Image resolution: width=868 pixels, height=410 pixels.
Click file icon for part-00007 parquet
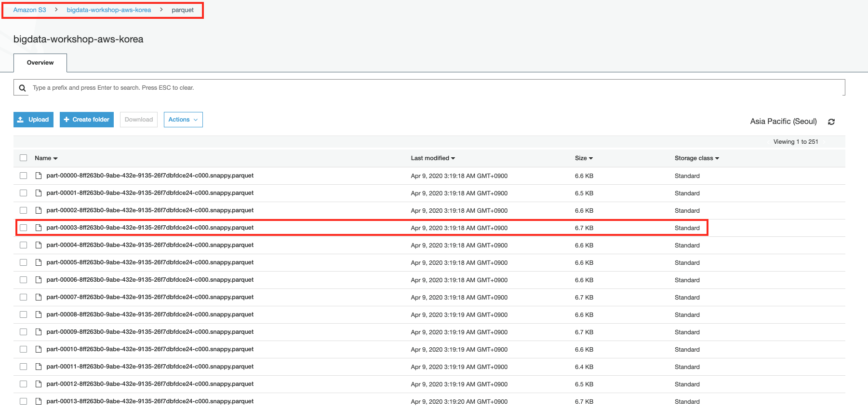[x=39, y=297]
